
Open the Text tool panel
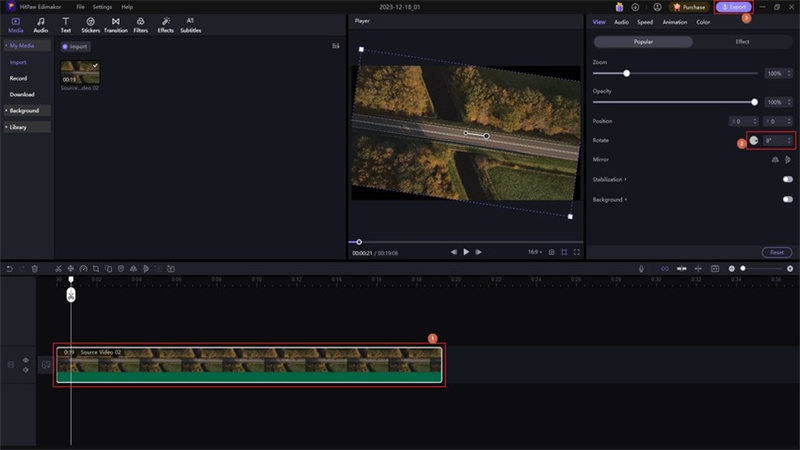pos(66,25)
